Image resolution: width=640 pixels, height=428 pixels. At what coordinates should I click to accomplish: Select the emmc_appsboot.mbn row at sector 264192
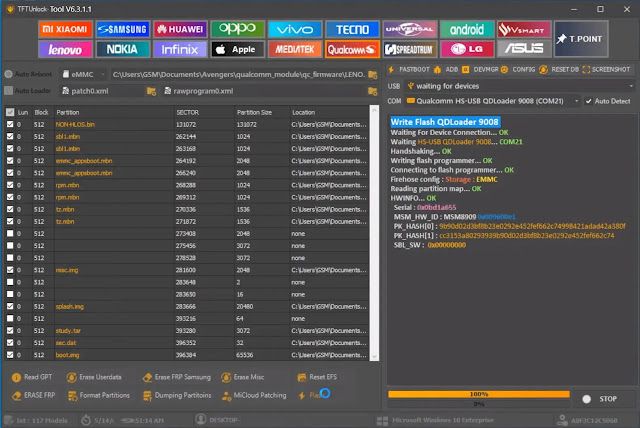pos(188,161)
